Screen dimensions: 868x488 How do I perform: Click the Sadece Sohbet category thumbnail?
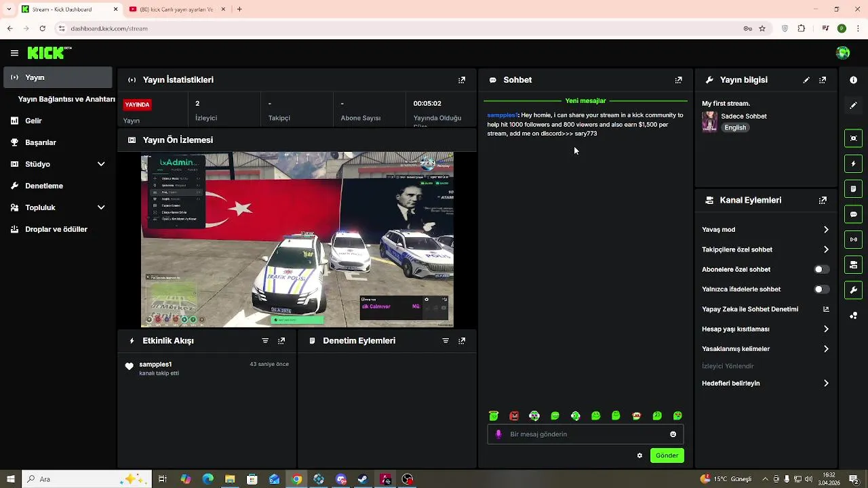click(709, 121)
